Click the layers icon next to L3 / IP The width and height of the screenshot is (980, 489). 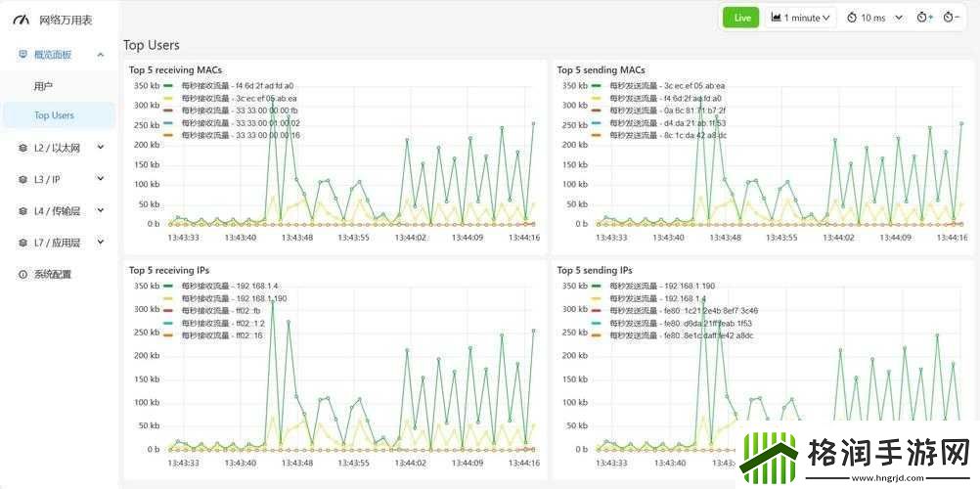[x=22, y=179]
